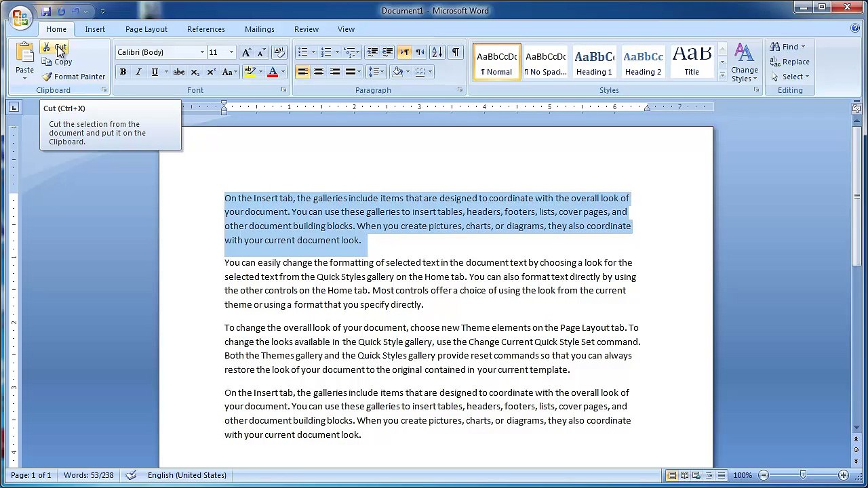The height and width of the screenshot is (488, 868).
Task: Switch to Draft view
Action: 722,475
